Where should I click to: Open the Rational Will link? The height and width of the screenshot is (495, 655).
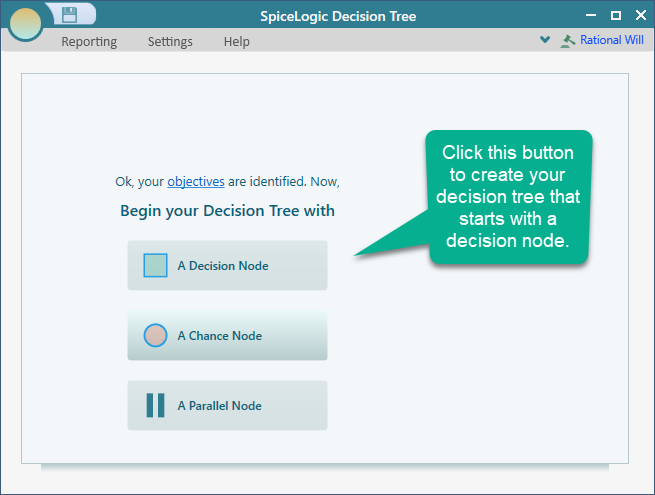(612, 40)
